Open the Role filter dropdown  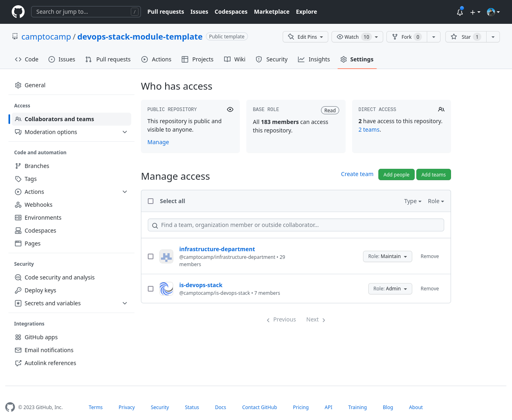[x=436, y=201]
